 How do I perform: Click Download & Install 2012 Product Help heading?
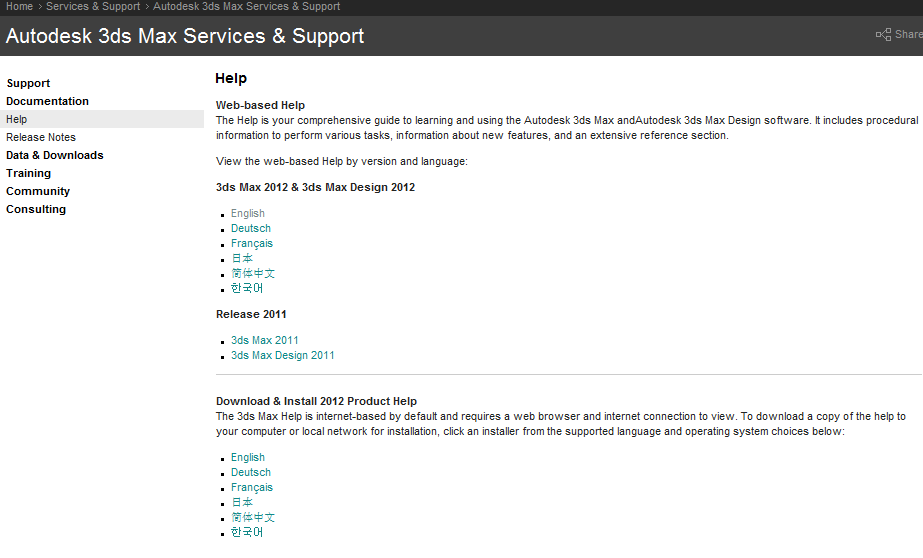coord(317,401)
